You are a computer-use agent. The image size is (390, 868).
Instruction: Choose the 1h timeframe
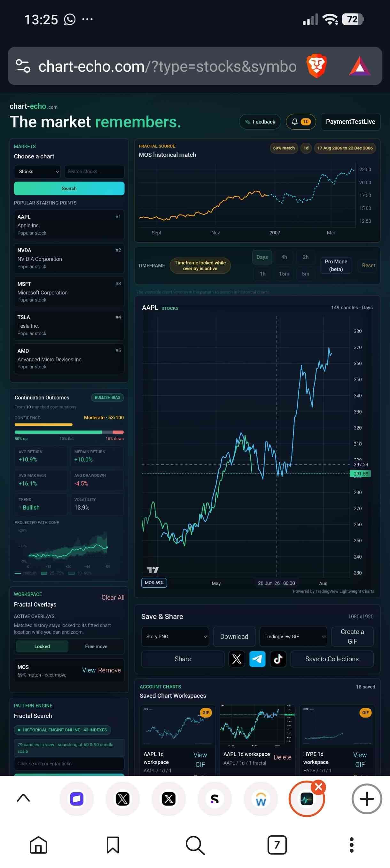coord(262,274)
